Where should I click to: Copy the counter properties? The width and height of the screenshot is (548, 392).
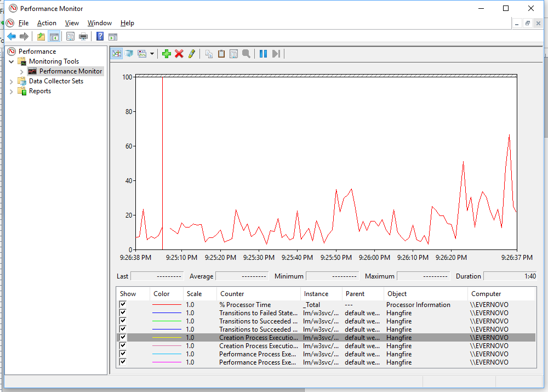click(x=209, y=53)
